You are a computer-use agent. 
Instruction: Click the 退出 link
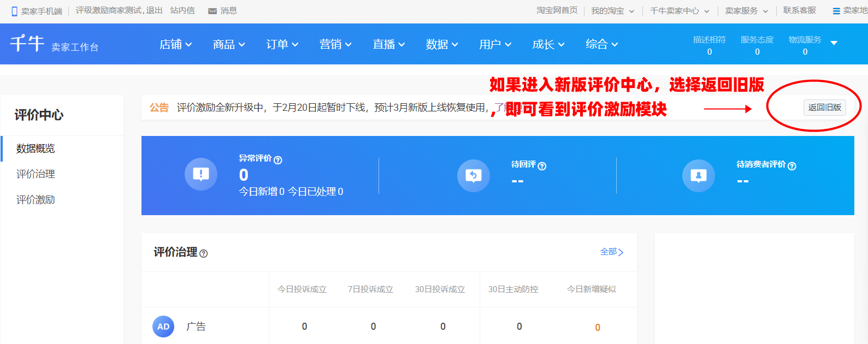point(154,10)
